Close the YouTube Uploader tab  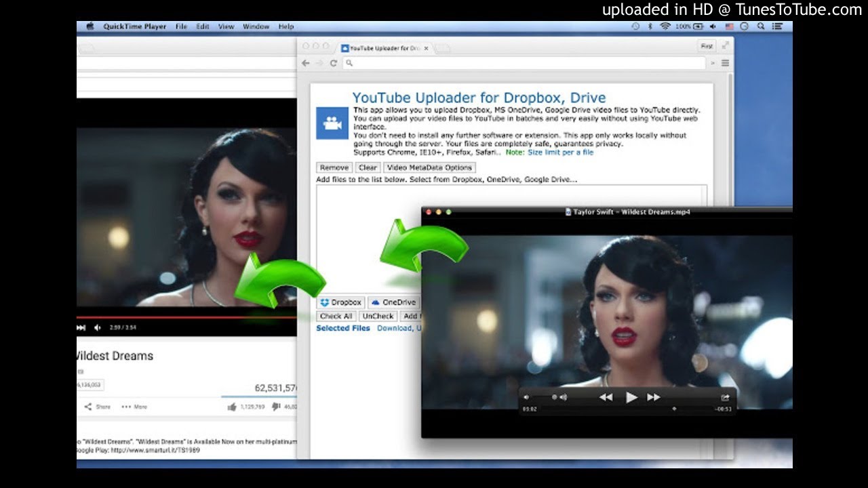(x=426, y=49)
